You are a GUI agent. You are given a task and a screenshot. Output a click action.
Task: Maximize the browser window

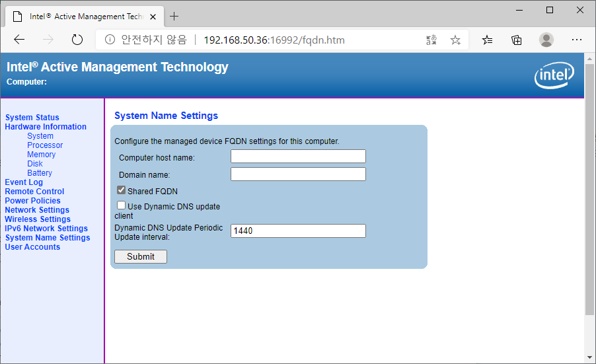point(550,11)
